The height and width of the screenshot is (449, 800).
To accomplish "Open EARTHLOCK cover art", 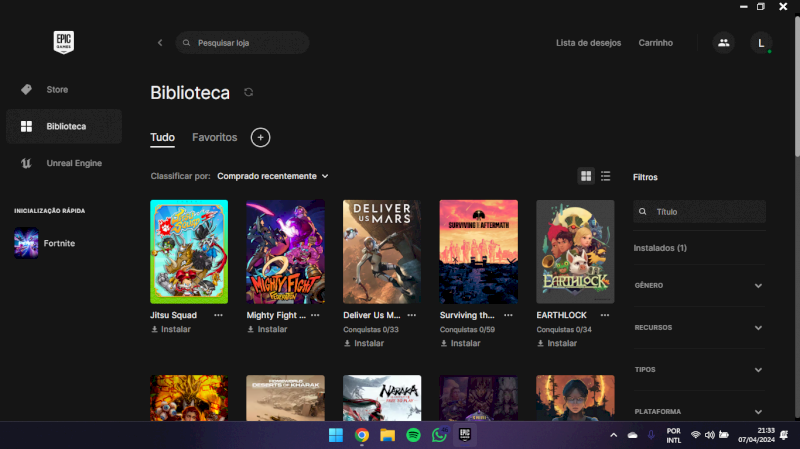I will [575, 252].
